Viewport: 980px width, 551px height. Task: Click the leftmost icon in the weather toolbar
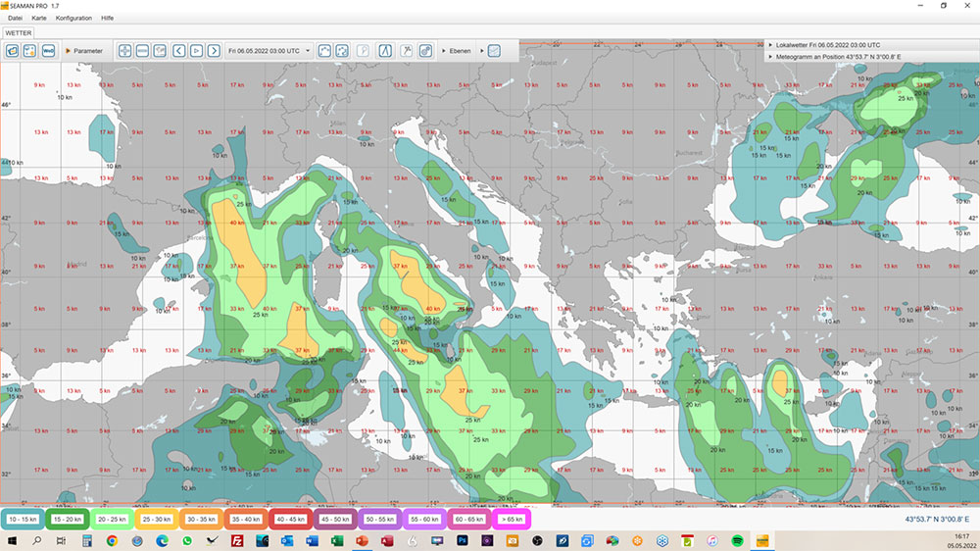click(13, 50)
